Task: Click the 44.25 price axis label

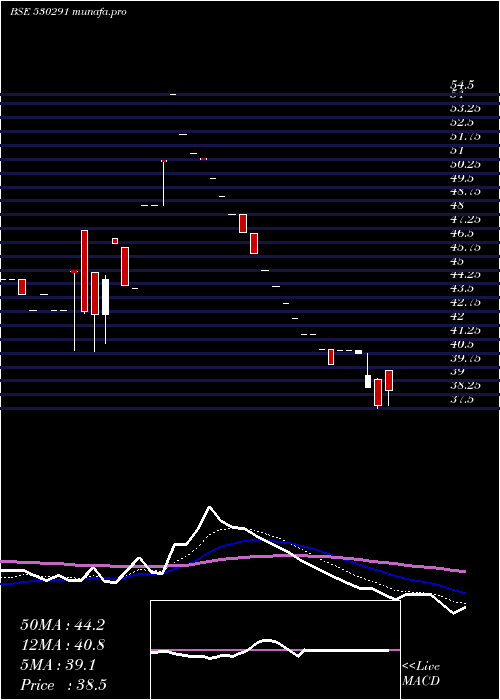Action: point(465,275)
